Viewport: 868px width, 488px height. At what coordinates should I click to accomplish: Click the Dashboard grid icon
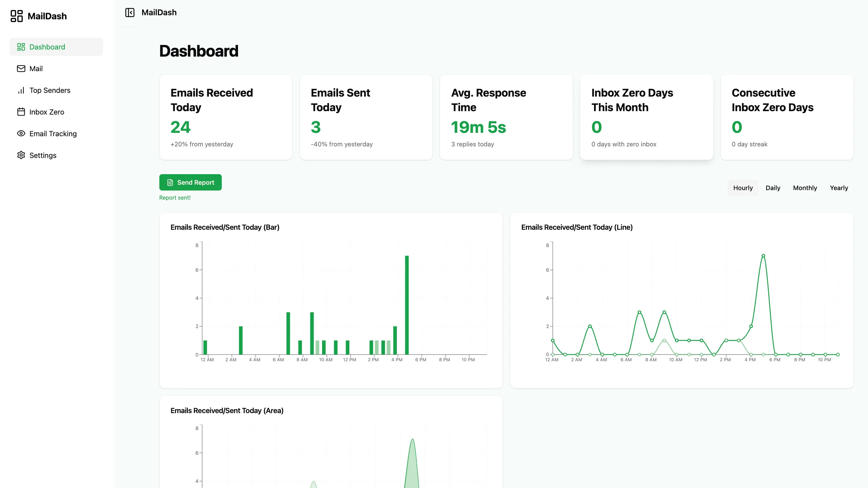(21, 47)
